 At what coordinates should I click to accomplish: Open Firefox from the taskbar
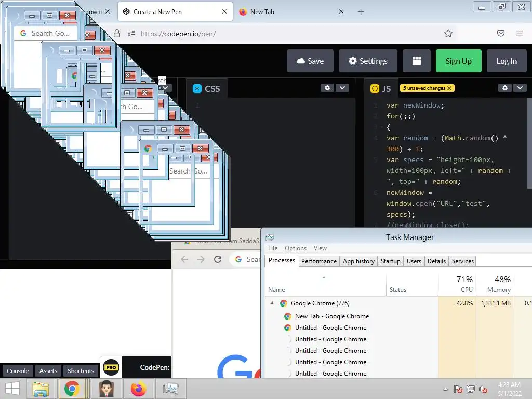[138, 389]
